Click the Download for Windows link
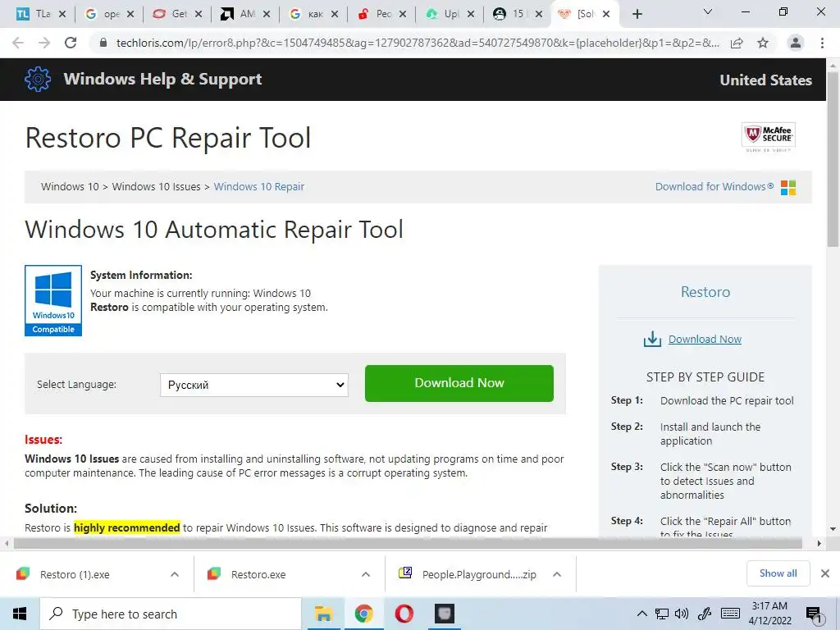Viewport: 840px width, 630px height. click(714, 187)
